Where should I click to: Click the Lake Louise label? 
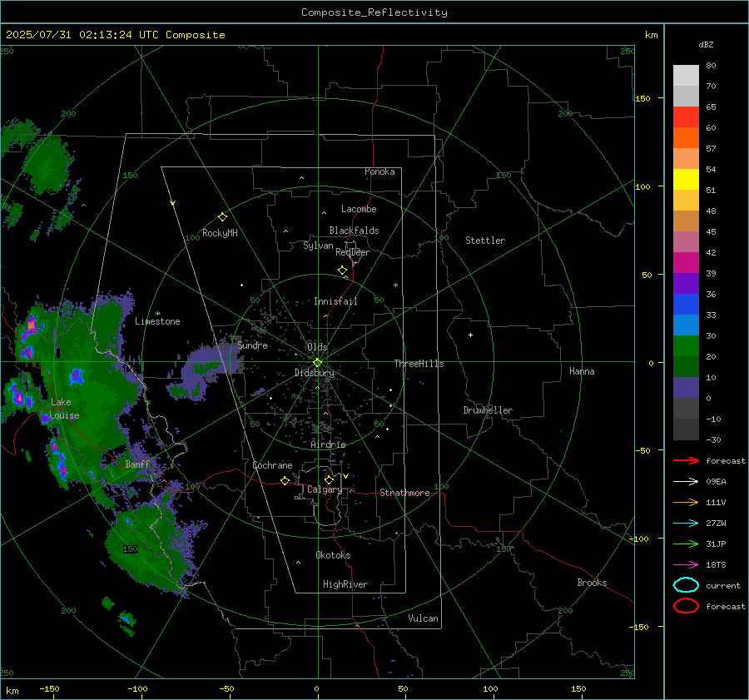65,409
